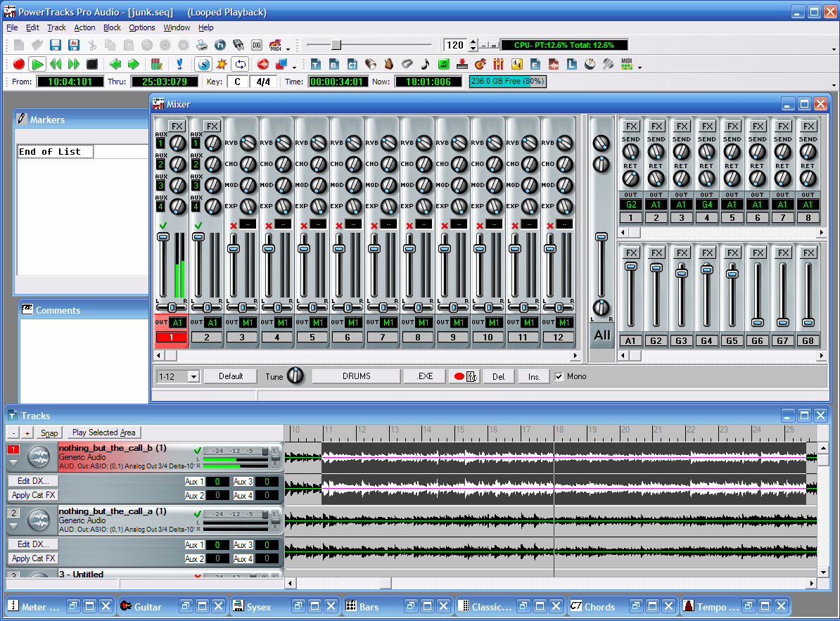Image resolution: width=840 pixels, height=621 pixels.
Task: Click the Play Selected Area button
Action: point(104,433)
